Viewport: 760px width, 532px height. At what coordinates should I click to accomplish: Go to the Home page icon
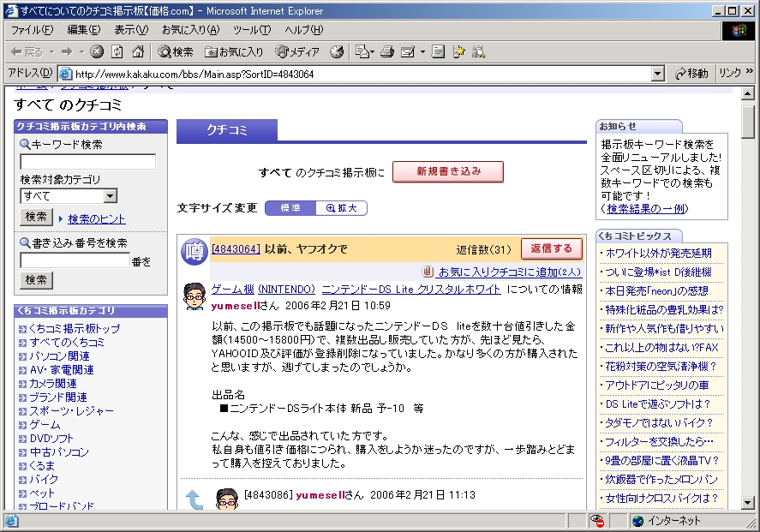click(x=138, y=52)
